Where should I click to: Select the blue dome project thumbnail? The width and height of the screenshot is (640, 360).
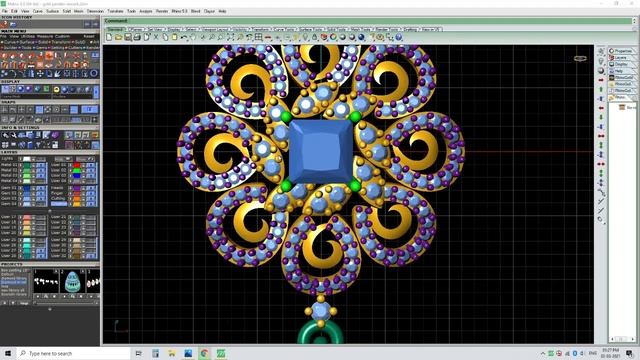click(72, 282)
